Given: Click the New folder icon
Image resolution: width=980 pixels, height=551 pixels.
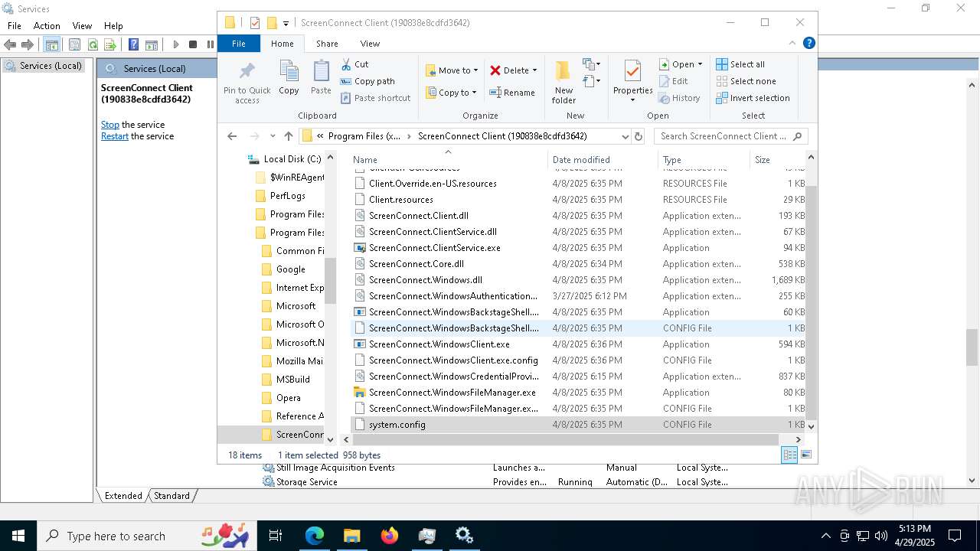Looking at the screenshot, I should [563, 72].
